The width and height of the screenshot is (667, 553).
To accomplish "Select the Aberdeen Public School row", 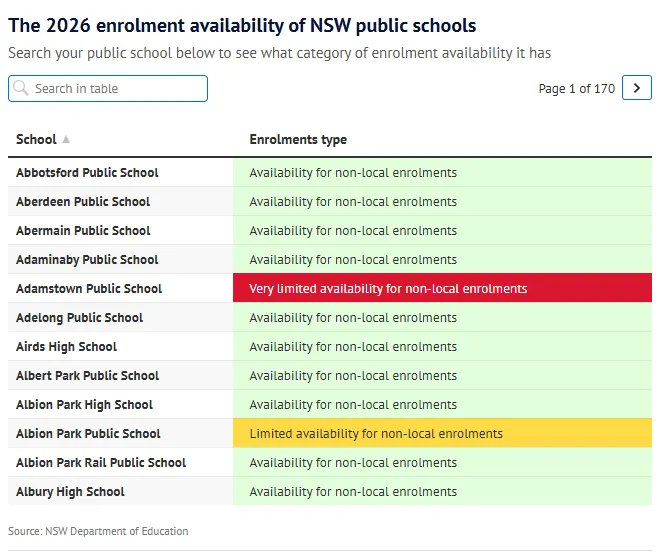I will 83,202.
